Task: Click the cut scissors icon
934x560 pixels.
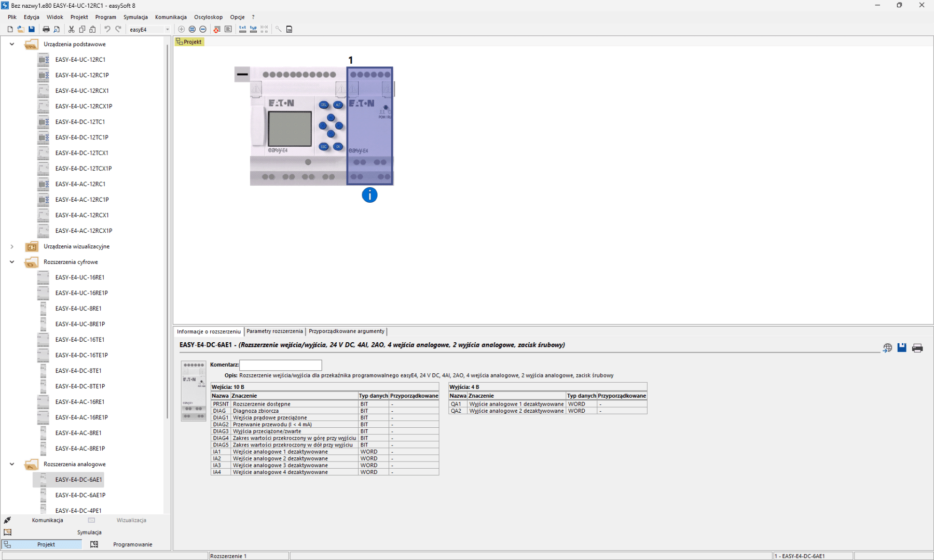Action: pyautogui.click(x=71, y=30)
